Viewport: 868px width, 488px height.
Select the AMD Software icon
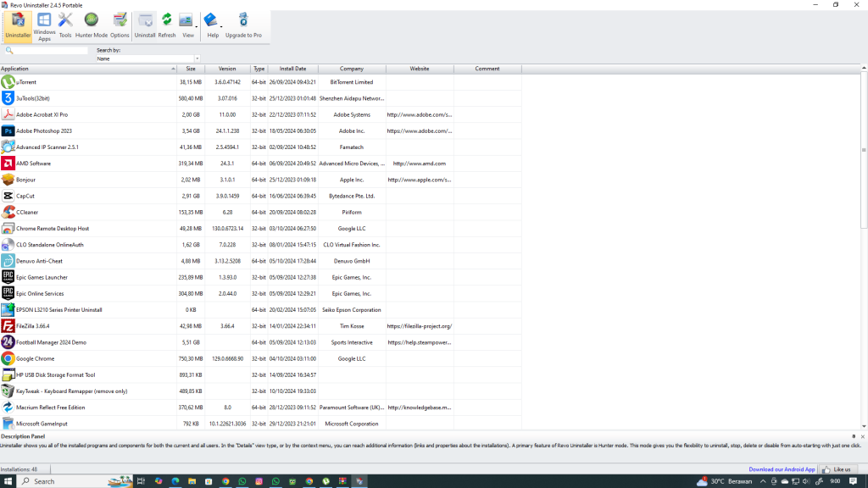pos(8,164)
